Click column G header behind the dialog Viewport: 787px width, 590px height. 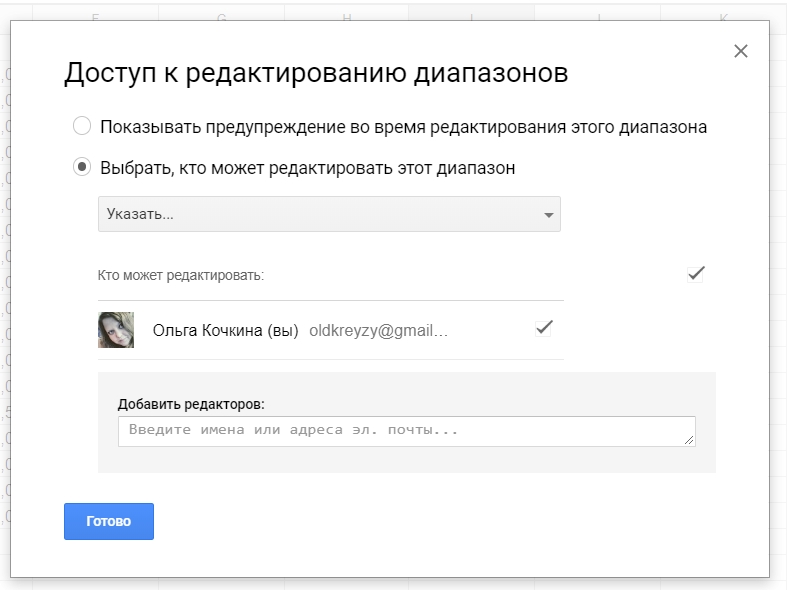[x=221, y=16]
